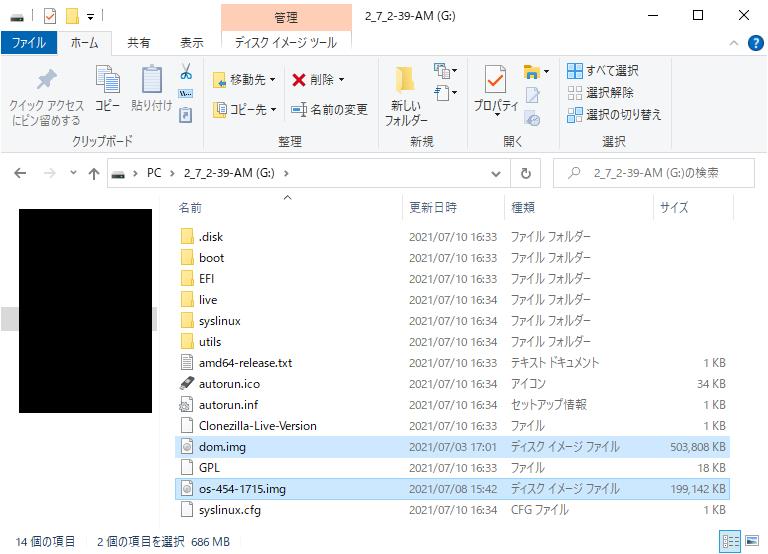Screen dimensions: 768x554
Task: Open the New item dropdown icon
Action: [x=445, y=71]
